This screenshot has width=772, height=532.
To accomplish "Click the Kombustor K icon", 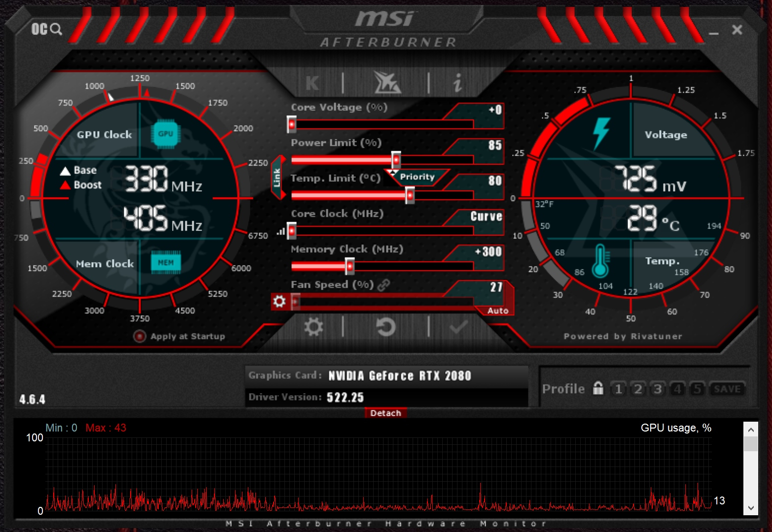I will coord(312,83).
